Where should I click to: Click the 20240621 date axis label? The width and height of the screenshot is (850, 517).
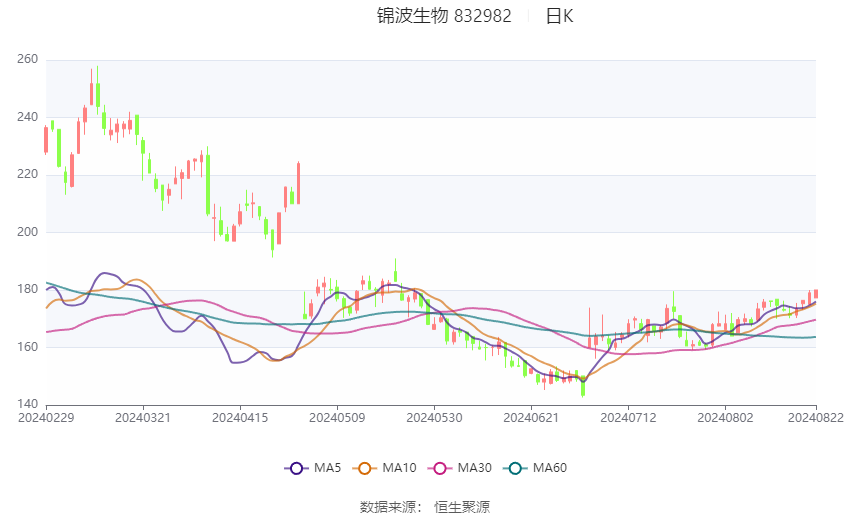531,418
